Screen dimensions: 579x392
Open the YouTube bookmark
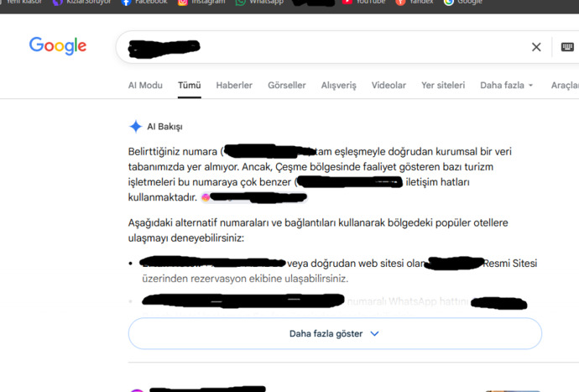(x=363, y=3)
